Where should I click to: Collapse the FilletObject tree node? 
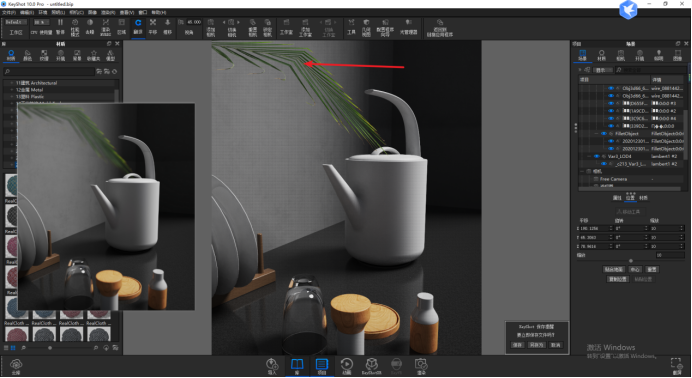point(596,133)
